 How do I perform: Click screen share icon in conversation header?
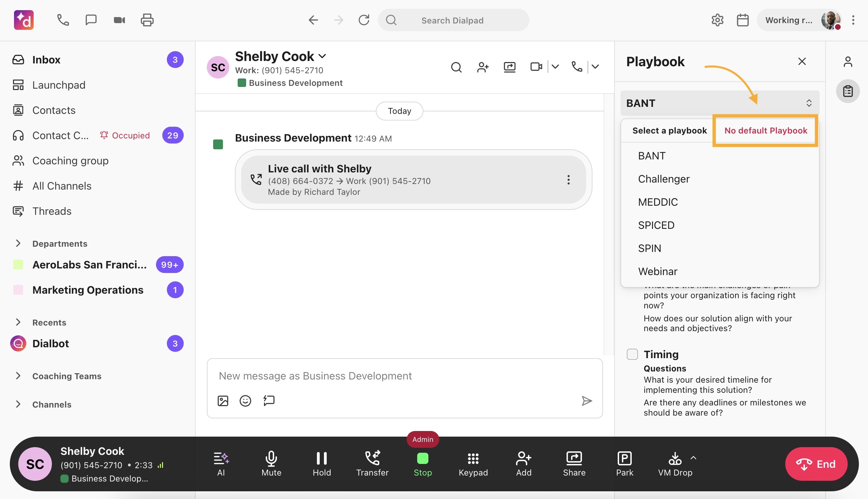click(509, 67)
